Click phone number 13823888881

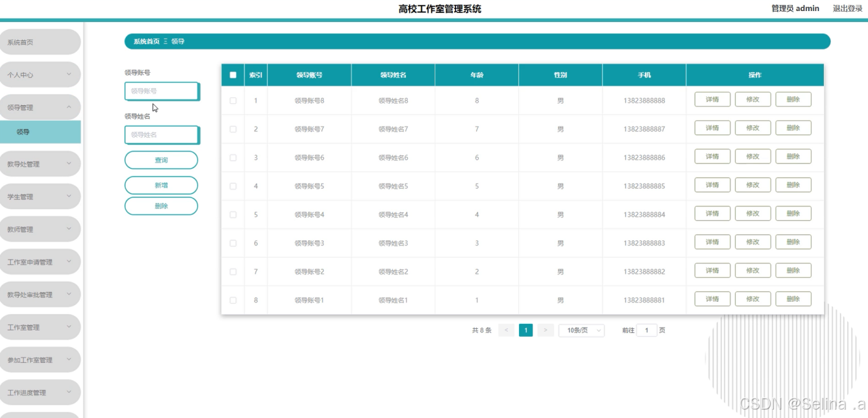click(644, 301)
